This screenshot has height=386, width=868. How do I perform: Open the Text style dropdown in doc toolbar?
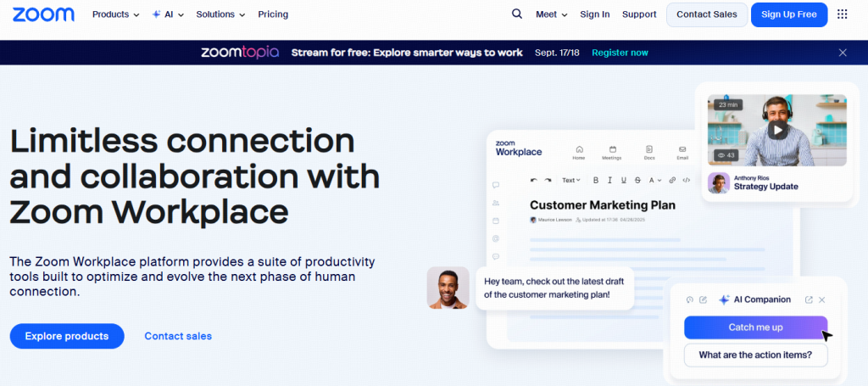coord(570,180)
